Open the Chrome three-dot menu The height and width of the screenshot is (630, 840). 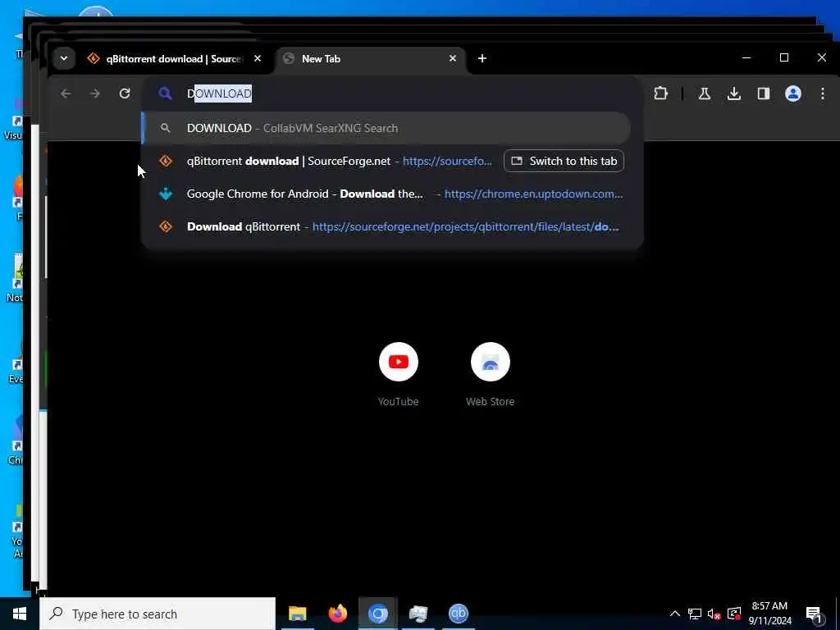click(822, 94)
